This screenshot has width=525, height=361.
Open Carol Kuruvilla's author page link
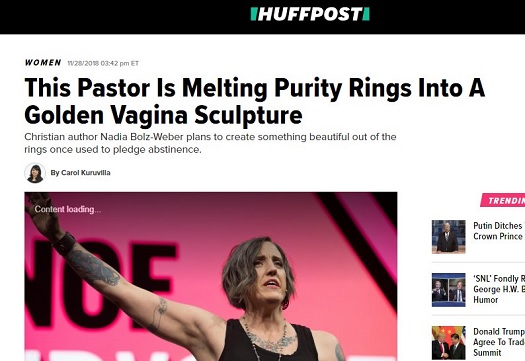click(80, 173)
